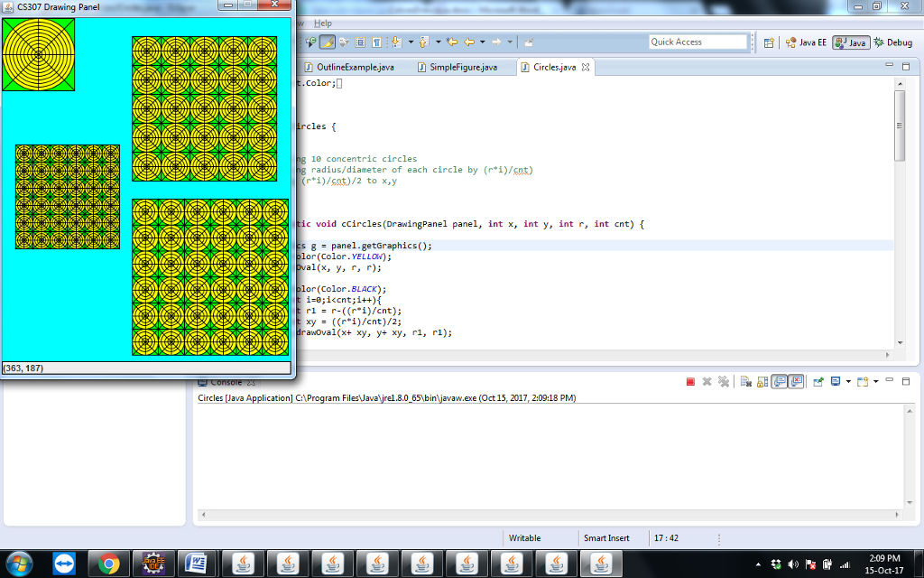Viewport: 924px width, 578px height.
Task: Toggle Scroll Lock in Console
Action: coord(762,382)
